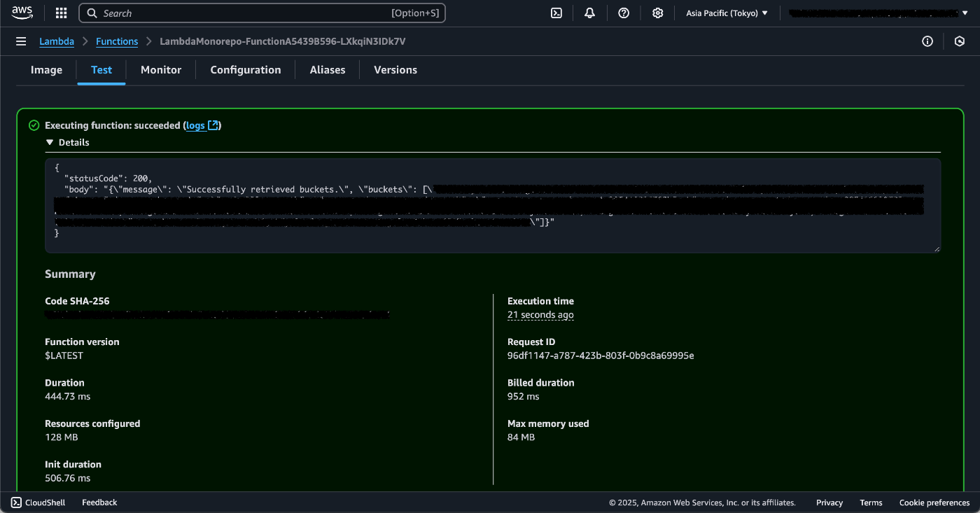Open CloudShell from the top navigation bar
The image size is (980, 513).
click(556, 13)
